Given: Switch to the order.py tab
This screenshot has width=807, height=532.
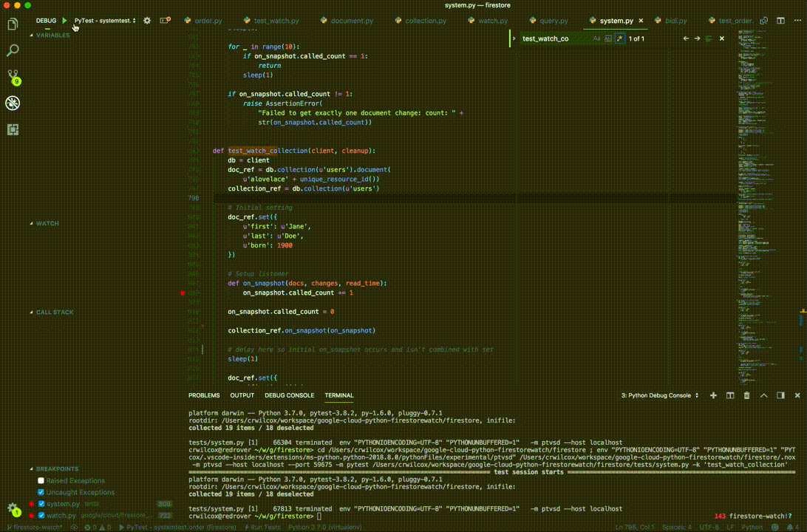Looking at the screenshot, I should pyautogui.click(x=202, y=21).
